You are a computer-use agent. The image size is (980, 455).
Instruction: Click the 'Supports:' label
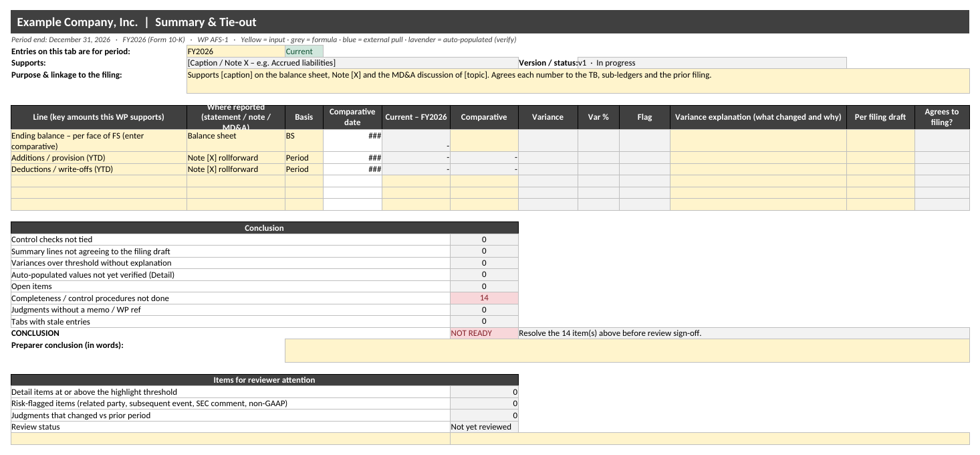click(28, 63)
